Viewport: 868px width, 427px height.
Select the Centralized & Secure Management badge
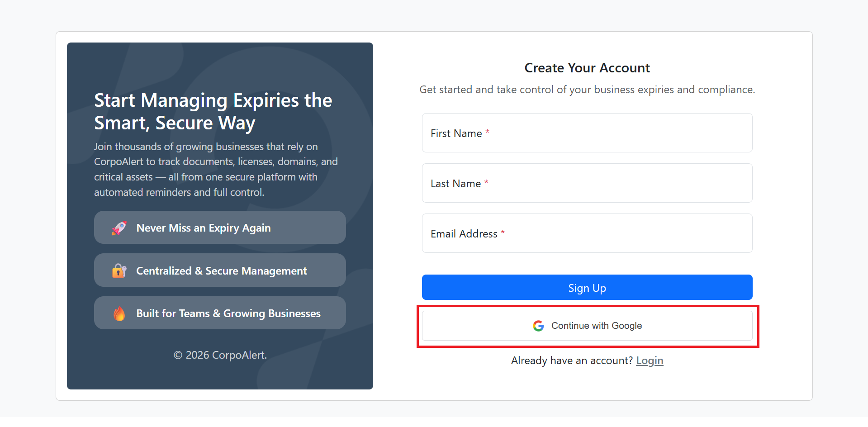(x=220, y=270)
